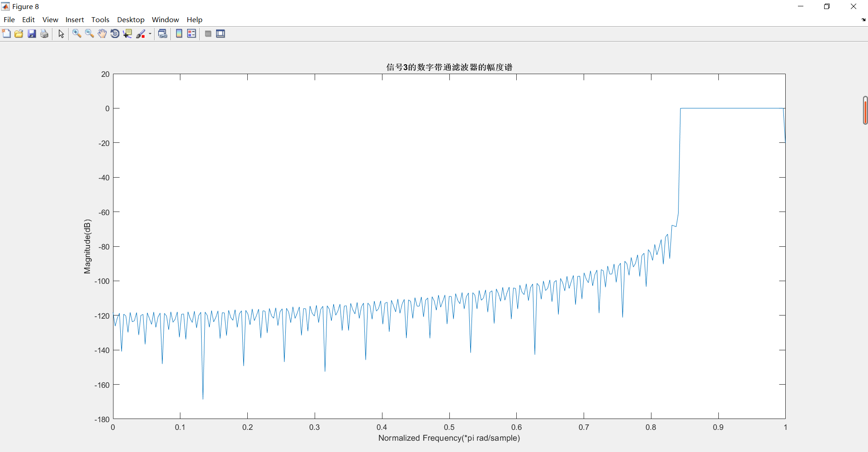The image size is (868, 452).
Task: Click the Link Plot icon
Action: [x=163, y=34]
